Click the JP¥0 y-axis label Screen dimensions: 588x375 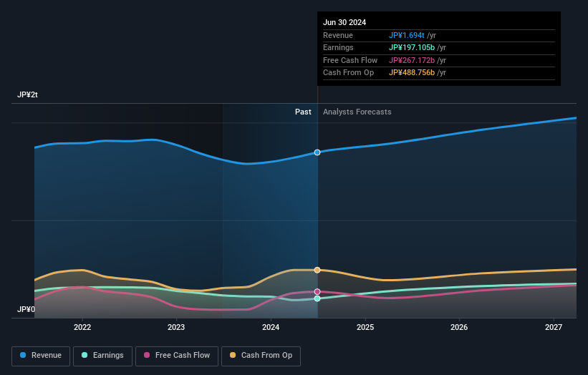pos(26,309)
